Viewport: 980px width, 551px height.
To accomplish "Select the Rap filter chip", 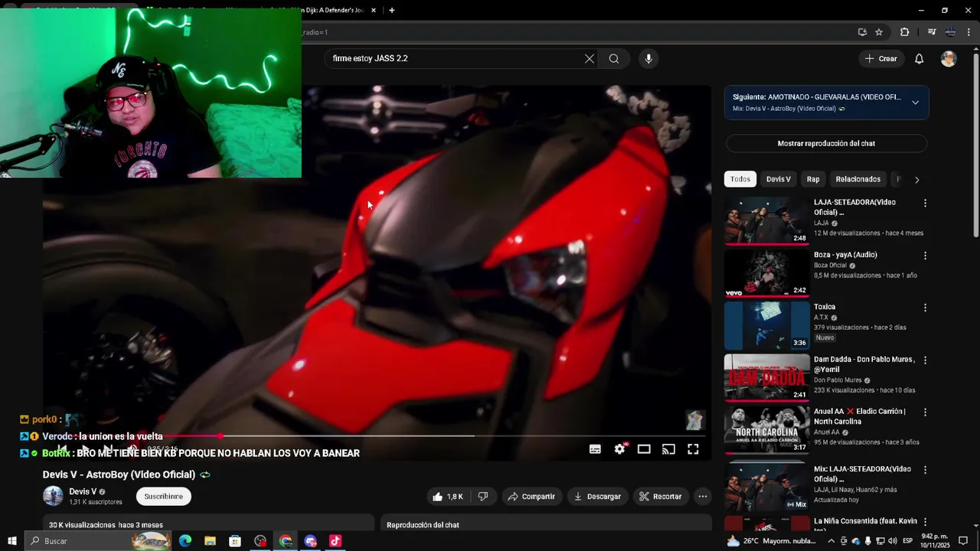I will point(813,179).
